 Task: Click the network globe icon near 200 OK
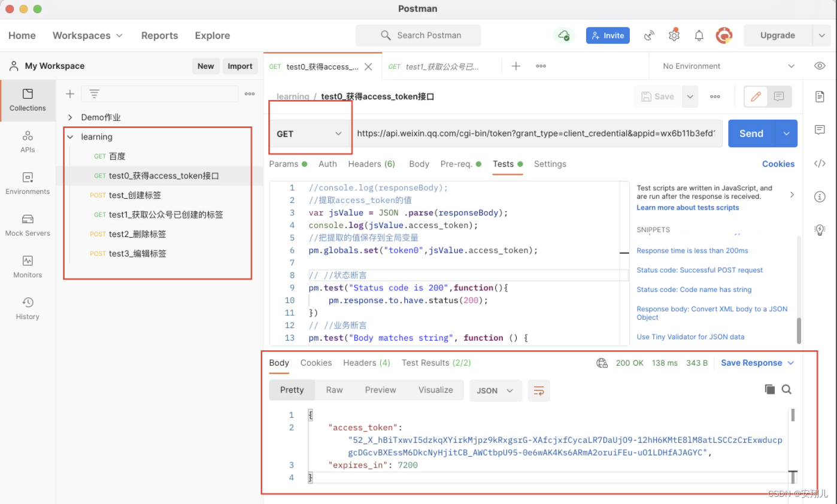point(602,363)
